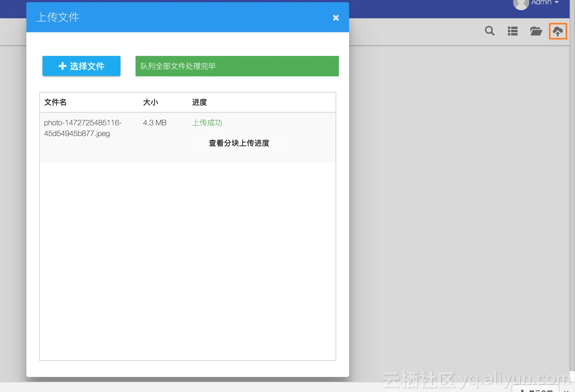Image resolution: width=575 pixels, height=392 pixels.
Task: Click 查看分块上传进度 button
Action: click(239, 143)
